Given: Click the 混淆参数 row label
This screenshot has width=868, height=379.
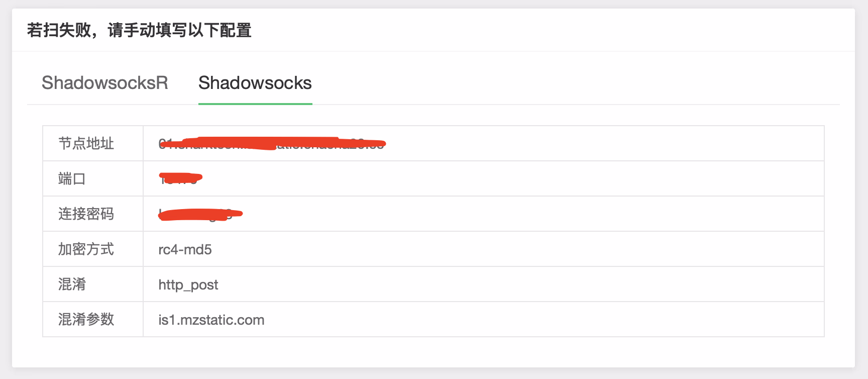Looking at the screenshot, I should pos(86,319).
